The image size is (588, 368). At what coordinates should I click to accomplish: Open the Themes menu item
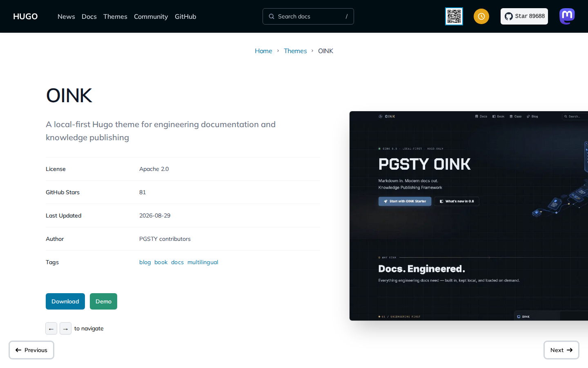coord(115,16)
